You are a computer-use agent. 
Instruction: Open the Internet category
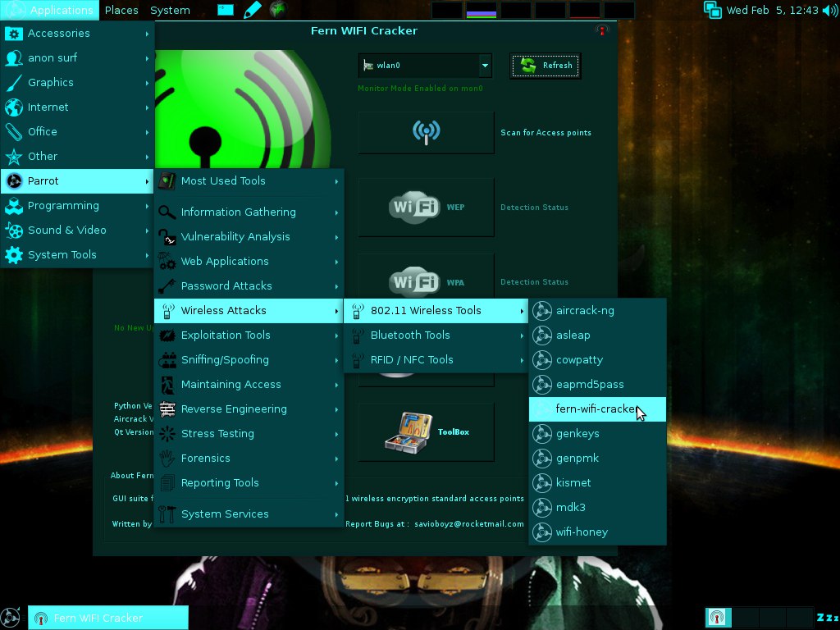click(x=77, y=107)
